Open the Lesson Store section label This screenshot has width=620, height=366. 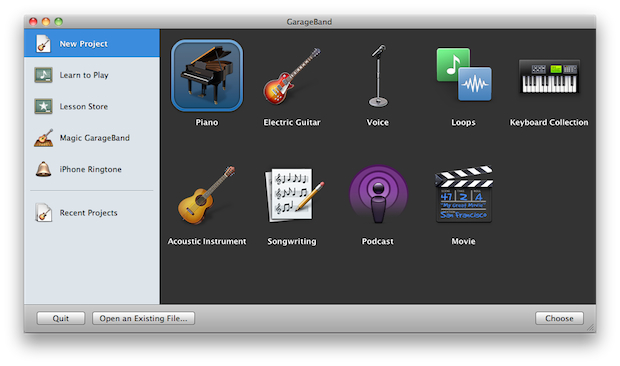pos(83,106)
